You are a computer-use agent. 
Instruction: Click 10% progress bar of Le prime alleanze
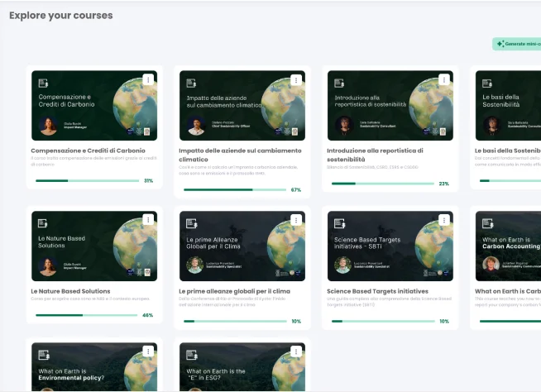pyautogui.click(x=235, y=321)
